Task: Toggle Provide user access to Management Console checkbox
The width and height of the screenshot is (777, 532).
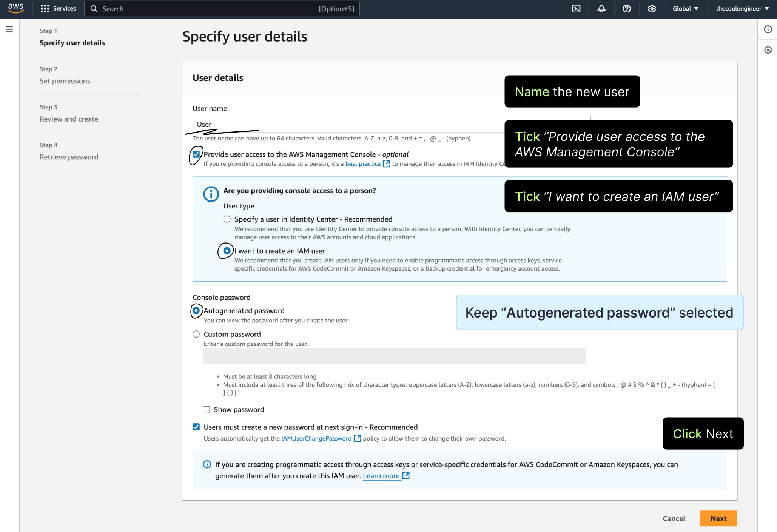Action: [x=196, y=154]
